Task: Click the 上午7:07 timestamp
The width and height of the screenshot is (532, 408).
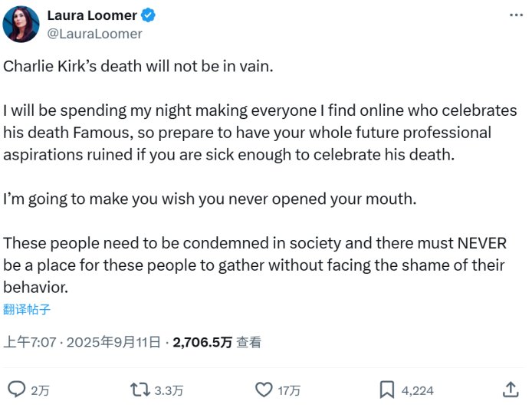Action: tap(30, 343)
